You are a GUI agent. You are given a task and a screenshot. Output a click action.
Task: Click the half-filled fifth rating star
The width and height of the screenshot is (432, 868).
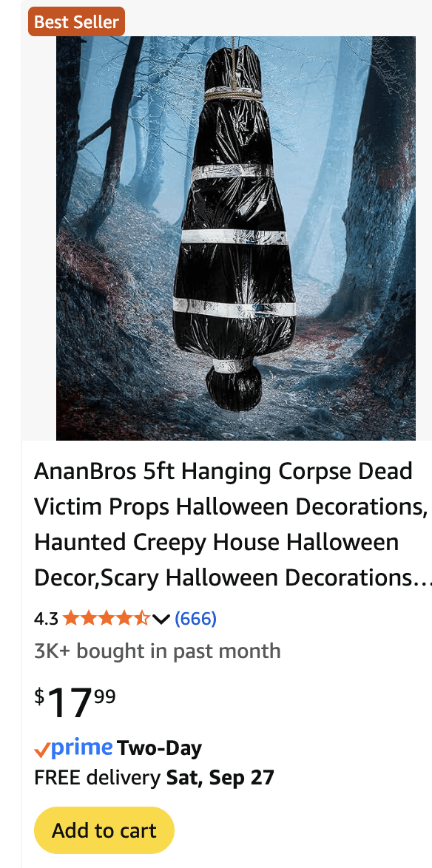(141, 618)
